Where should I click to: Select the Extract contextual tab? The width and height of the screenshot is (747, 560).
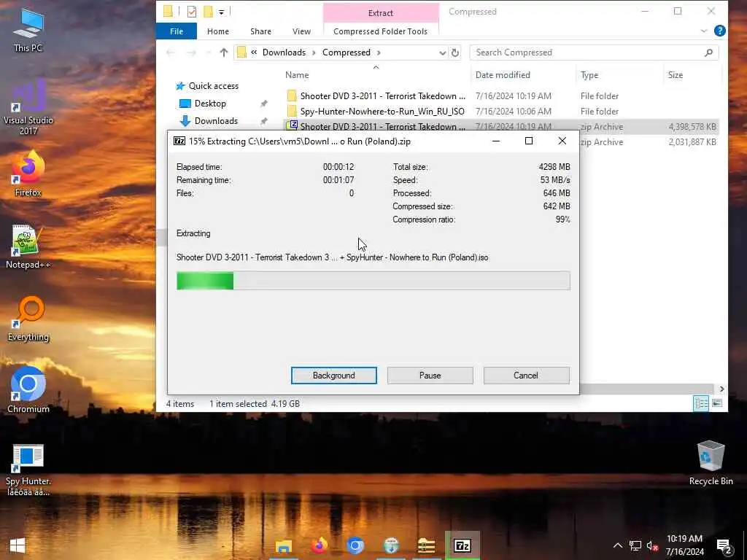(380, 13)
